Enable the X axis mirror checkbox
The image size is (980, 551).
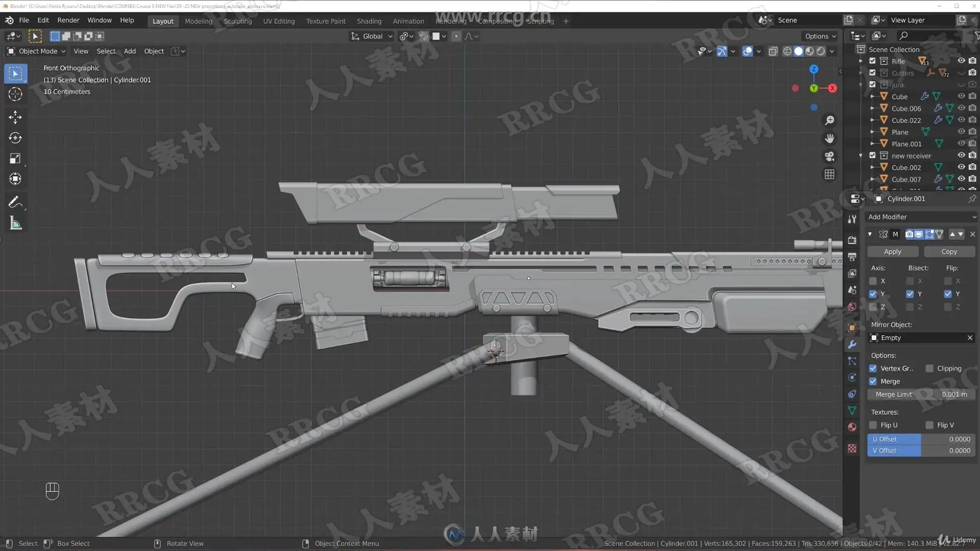pyautogui.click(x=873, y=281)
